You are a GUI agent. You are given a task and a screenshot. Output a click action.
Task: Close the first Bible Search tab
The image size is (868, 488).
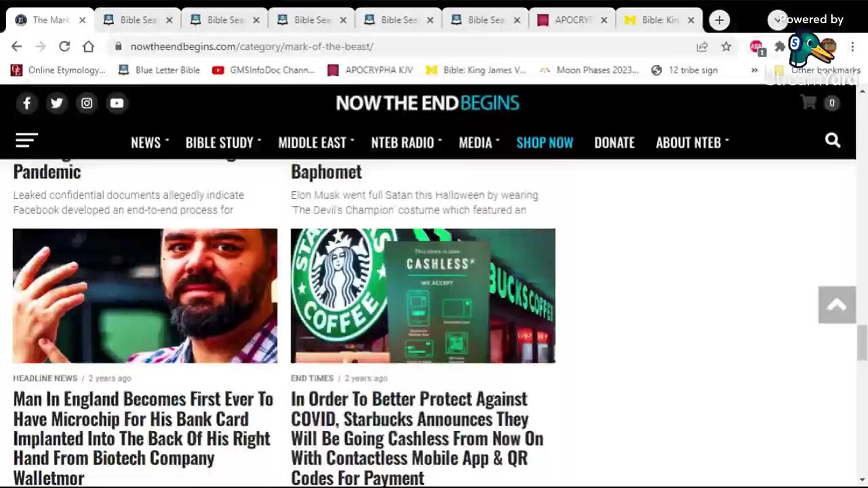pyautogui.click(x=169, y=20)
